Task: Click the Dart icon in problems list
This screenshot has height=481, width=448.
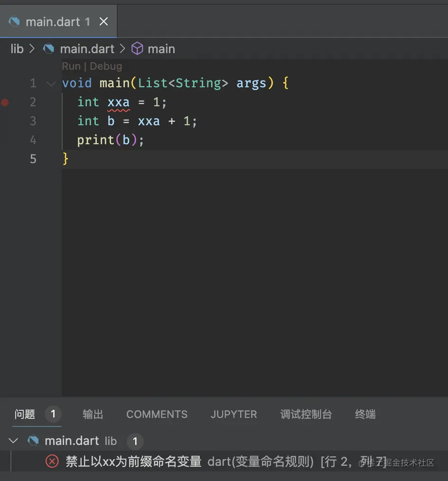Action: pyautogui.click(x=33, y=441)
